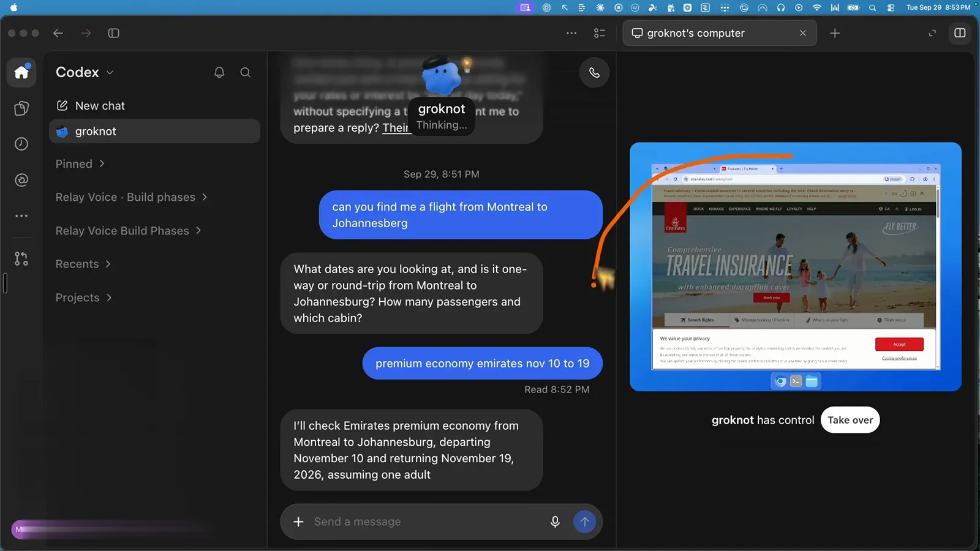Expand Relay Voice · Build phases
980x551 pixels.
click(132, 197)
